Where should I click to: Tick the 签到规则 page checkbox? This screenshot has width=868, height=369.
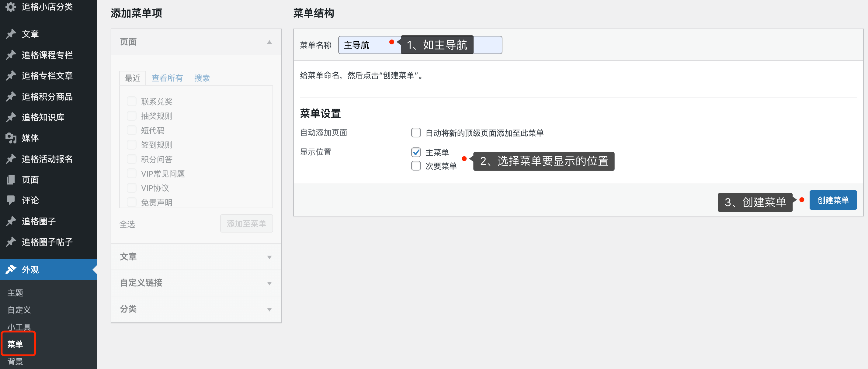(x=131, y=145)
